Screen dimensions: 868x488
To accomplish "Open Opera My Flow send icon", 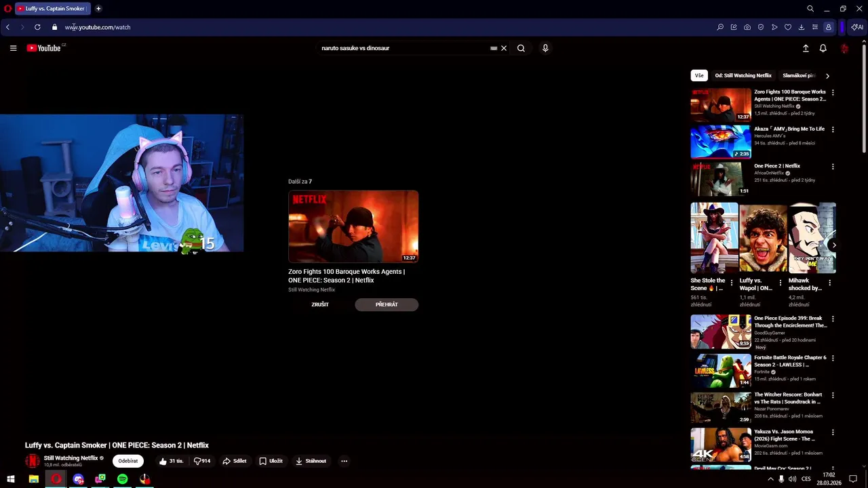I will tap(774, 27).
